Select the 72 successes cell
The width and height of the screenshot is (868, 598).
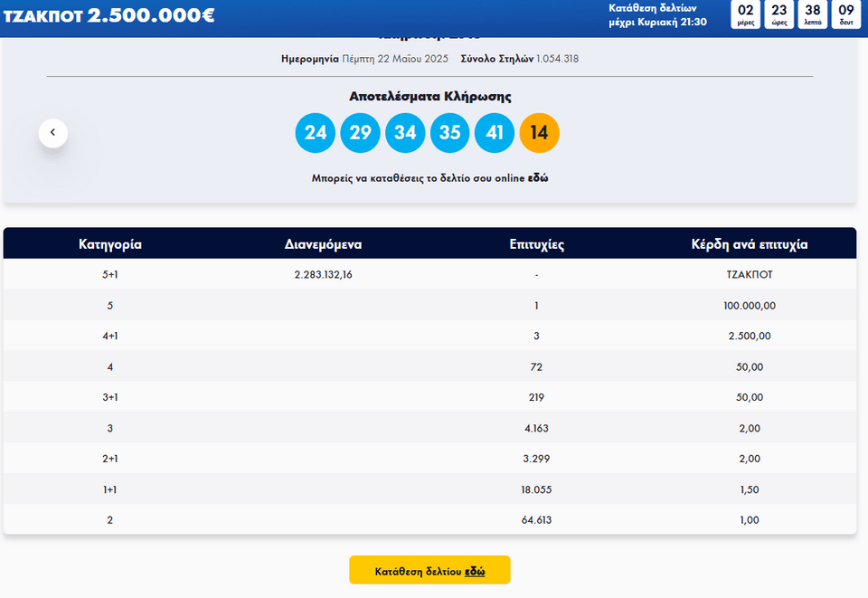point(536,367)
